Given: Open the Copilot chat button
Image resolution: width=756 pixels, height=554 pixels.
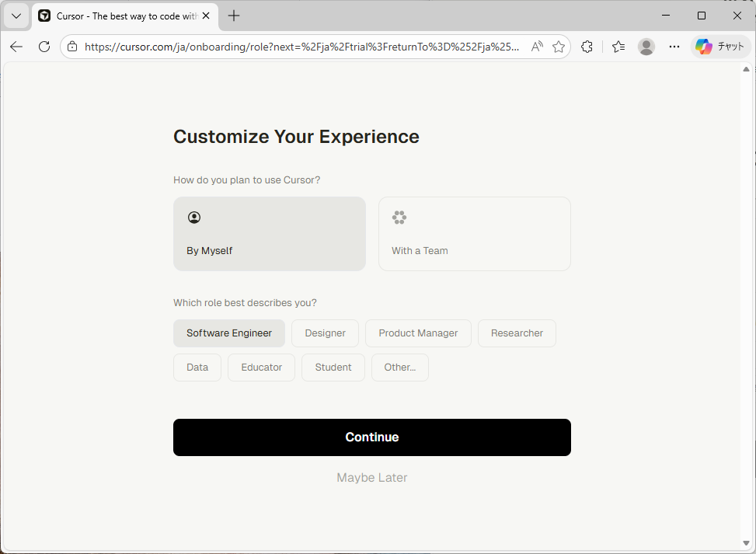Looking at the screenshot, I should (719, 47).
